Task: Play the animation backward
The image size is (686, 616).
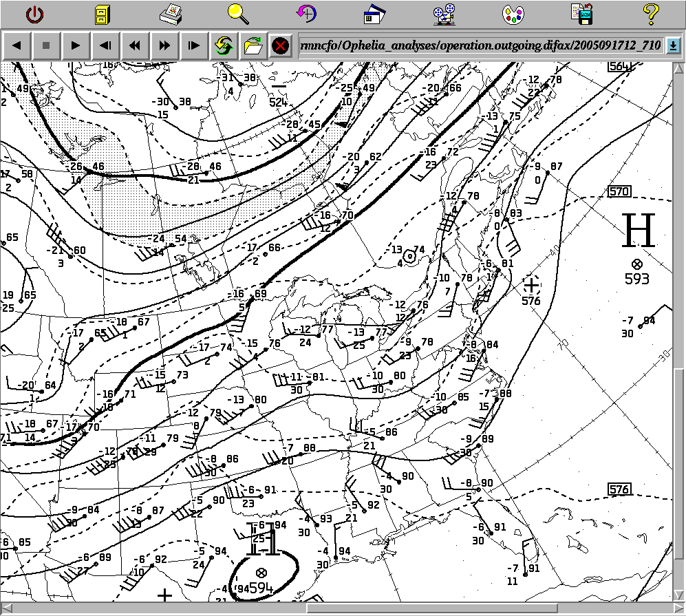Action: (17, 46)
